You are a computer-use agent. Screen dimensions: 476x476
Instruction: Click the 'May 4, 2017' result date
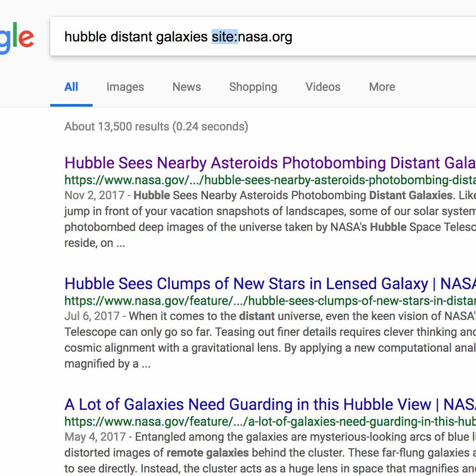tap(95, 437)
